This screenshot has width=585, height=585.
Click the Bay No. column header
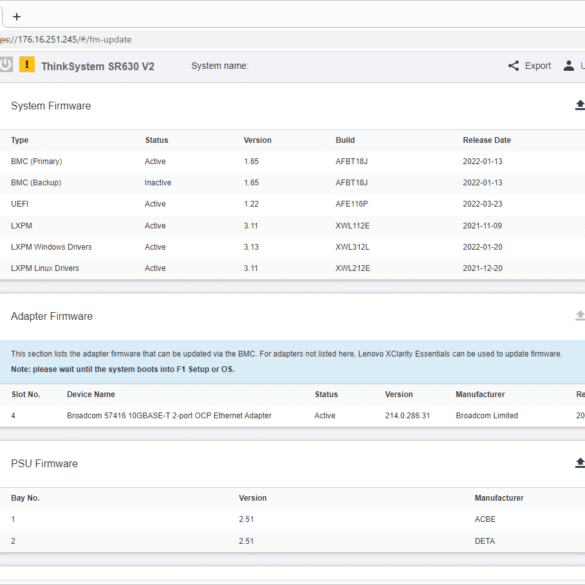[25, 498]
